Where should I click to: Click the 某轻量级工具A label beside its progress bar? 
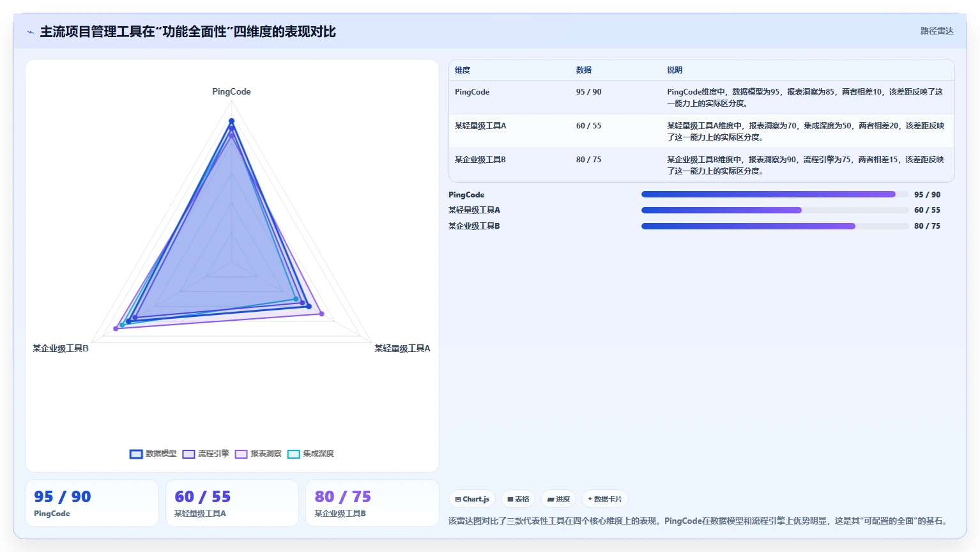[x=474, y=210]
